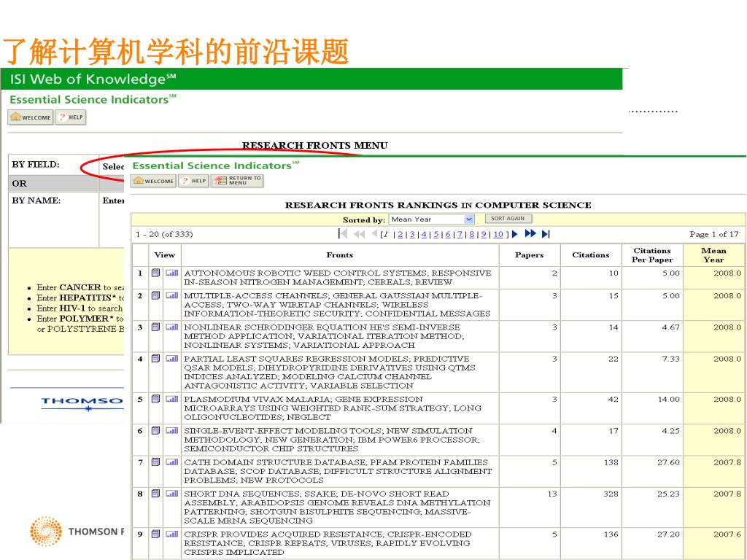Open document view icon for row 6
The image size is (747, 560).
(x=156, y=430)
